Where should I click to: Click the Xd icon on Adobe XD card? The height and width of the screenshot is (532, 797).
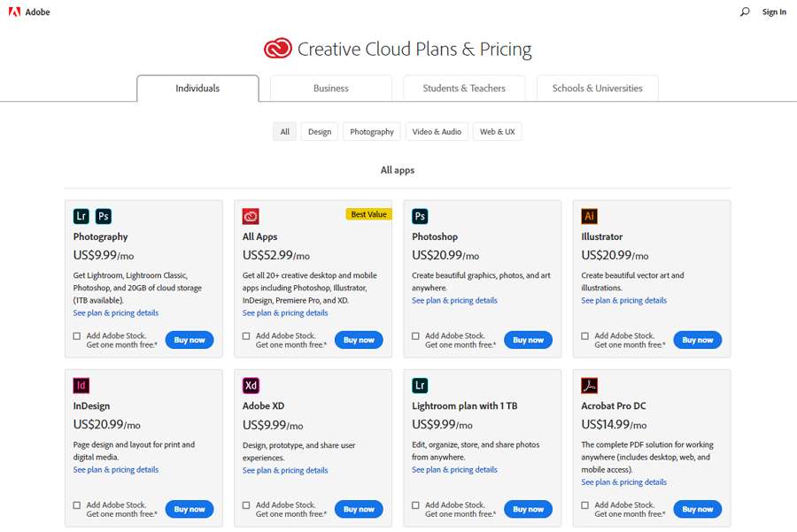tap(251, 386)
